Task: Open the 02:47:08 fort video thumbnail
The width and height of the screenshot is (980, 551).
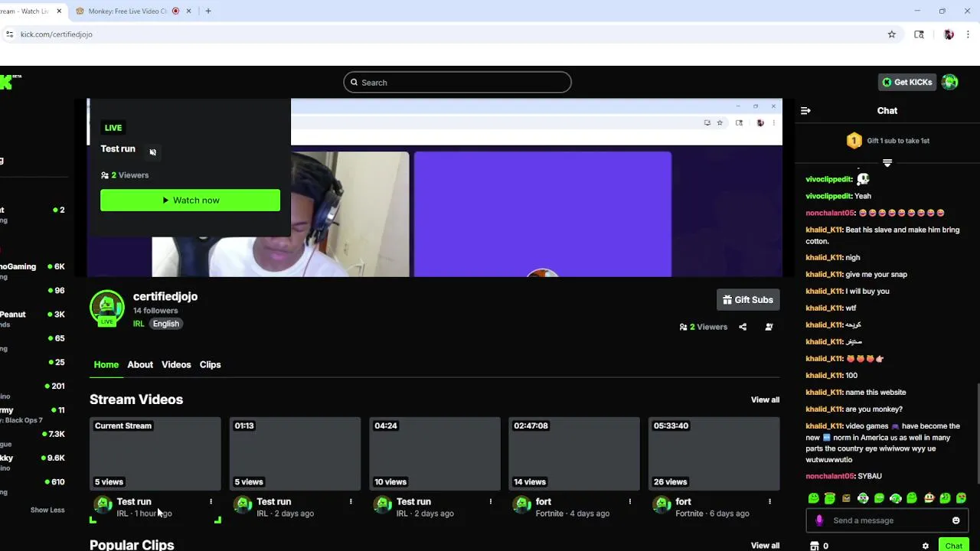Action: coord(574,454)
